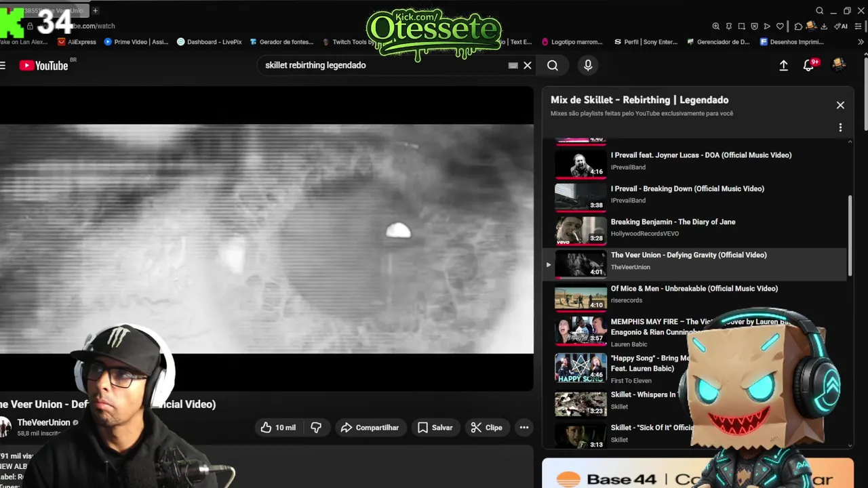This screenshot has height=488, width=868.
Task: Open the YouTube hamburger guide menu
Action: 3,65
